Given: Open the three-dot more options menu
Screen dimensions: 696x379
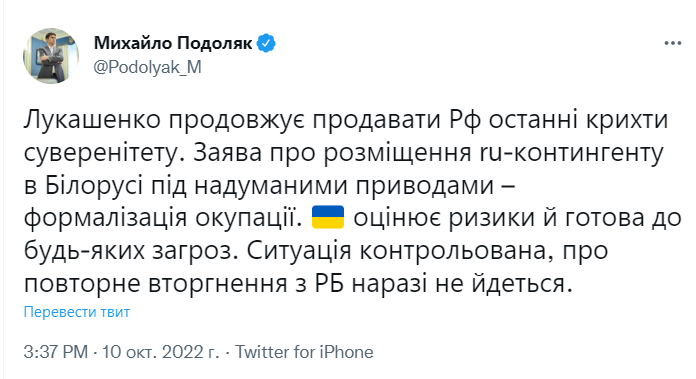Looking at the screenshot, I should pos(672,43).
